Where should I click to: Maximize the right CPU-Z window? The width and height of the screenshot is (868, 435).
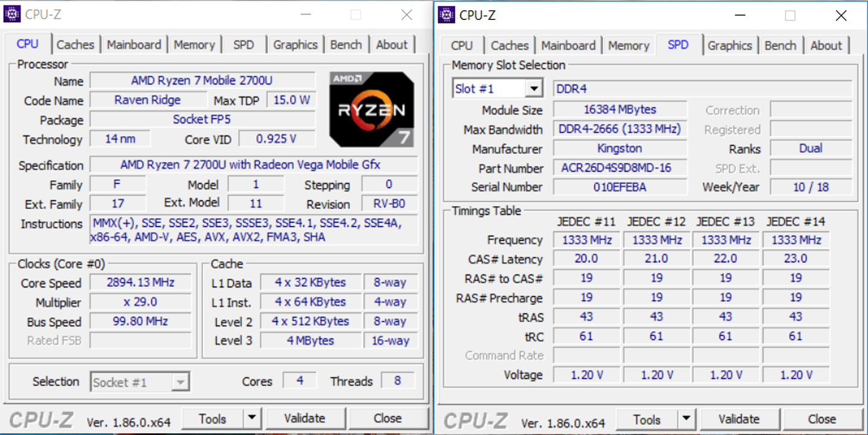(790, 16)
